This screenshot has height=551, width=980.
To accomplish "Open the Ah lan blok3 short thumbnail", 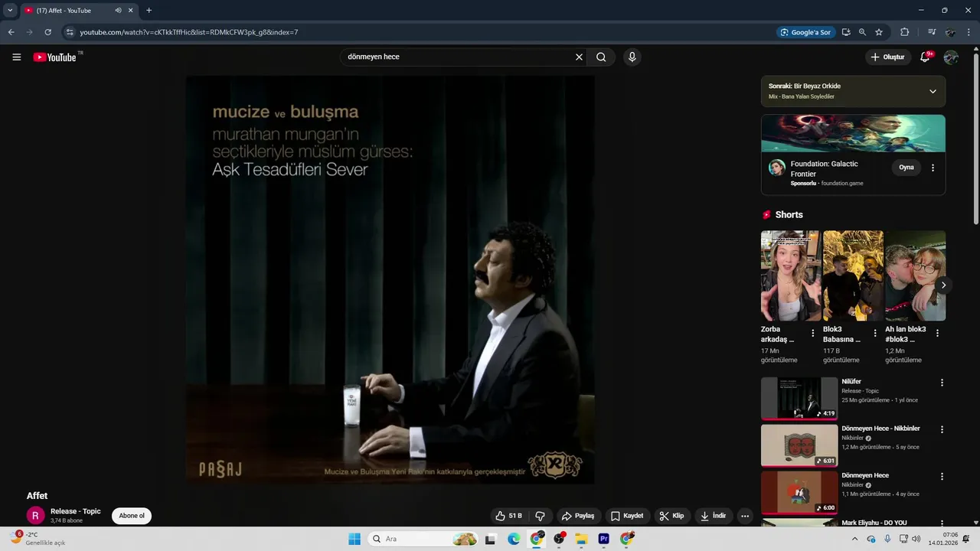I will pos(915,275).
